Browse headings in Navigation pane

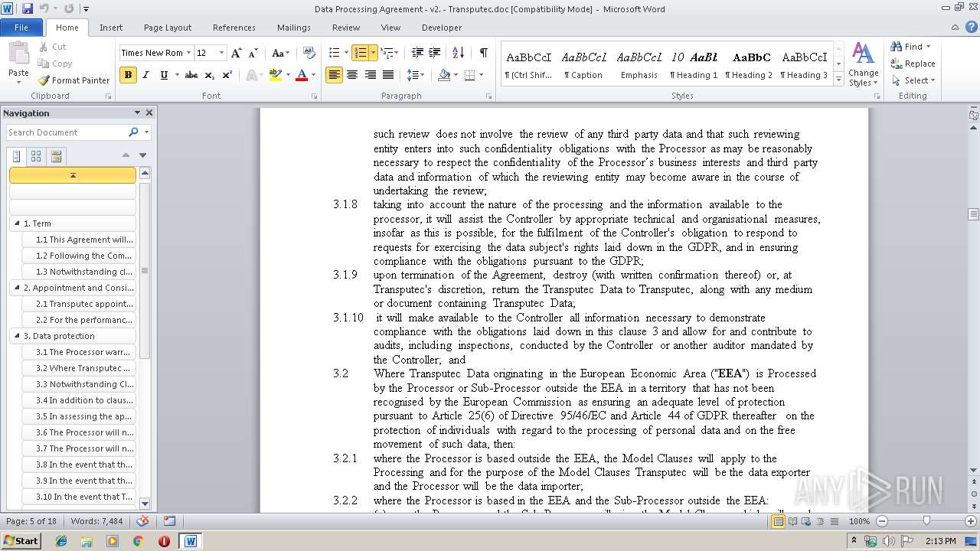point(17,156)
